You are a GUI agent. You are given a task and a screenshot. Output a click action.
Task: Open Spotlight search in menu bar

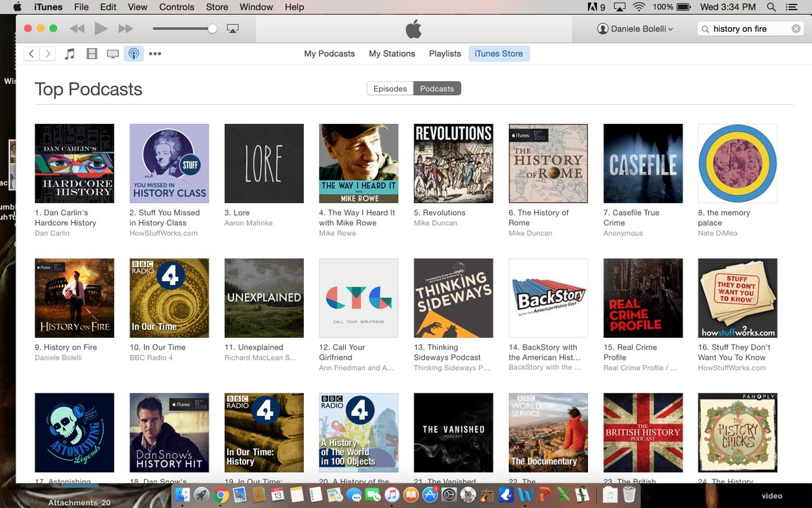coord(771,7)
